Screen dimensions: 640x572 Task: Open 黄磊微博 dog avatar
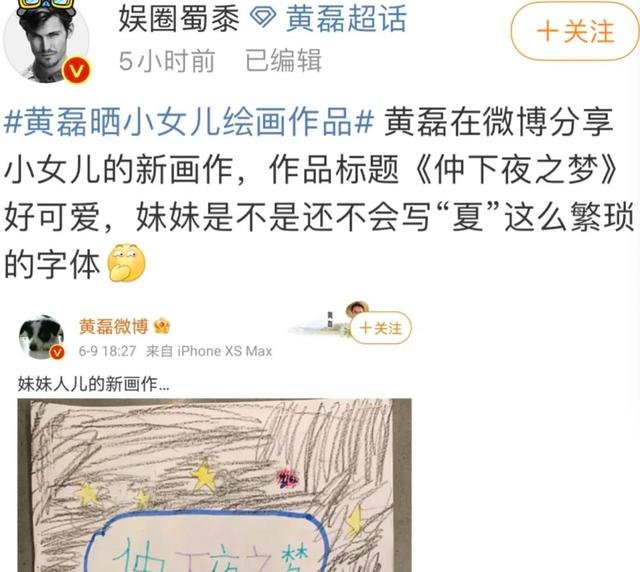[41, 337]
